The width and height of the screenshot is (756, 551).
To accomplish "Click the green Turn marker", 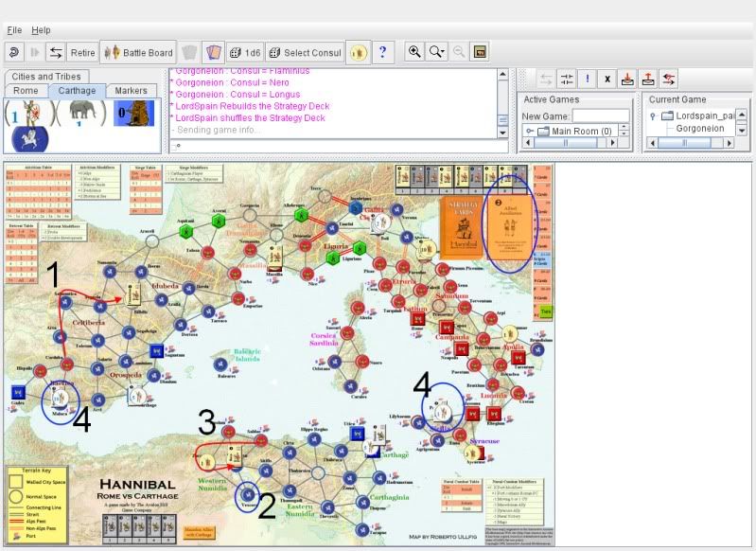I will click(546, 311).
